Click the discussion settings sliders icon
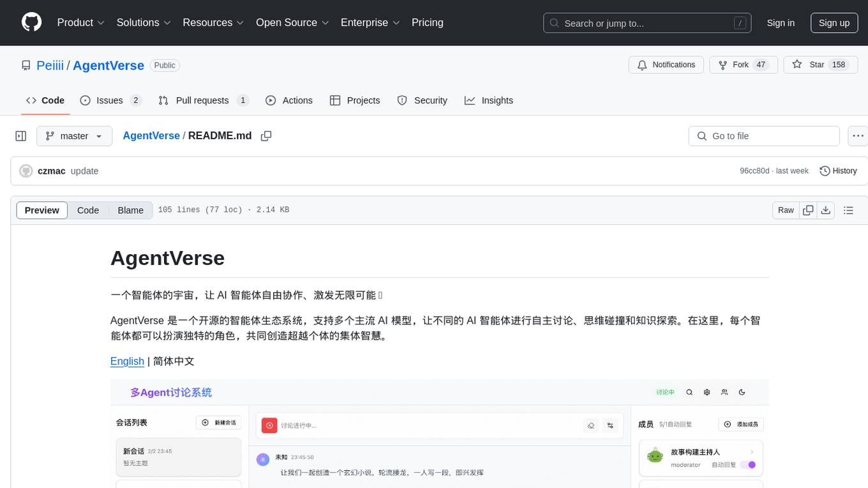The image size is (868, 488). (x=611, y=425)
